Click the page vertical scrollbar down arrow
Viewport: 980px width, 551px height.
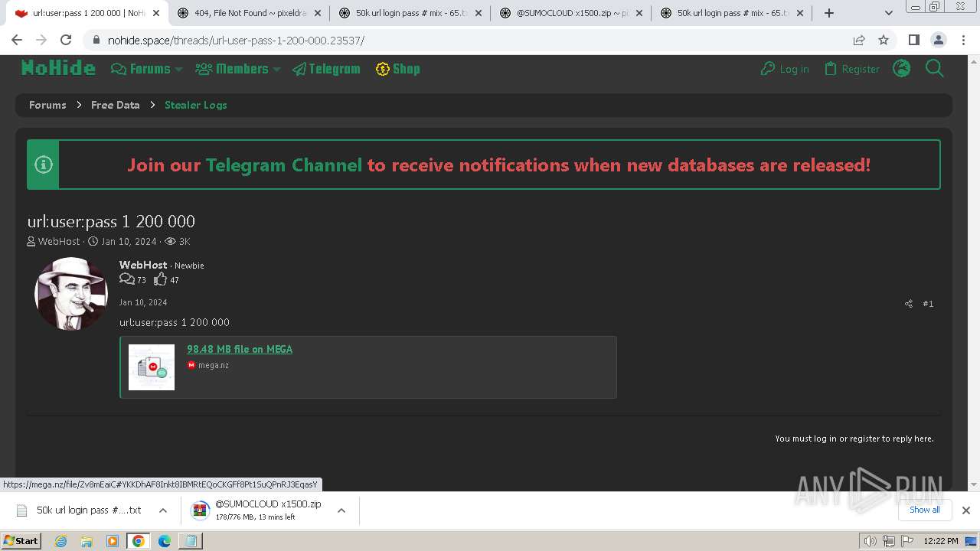click(974, 484)
